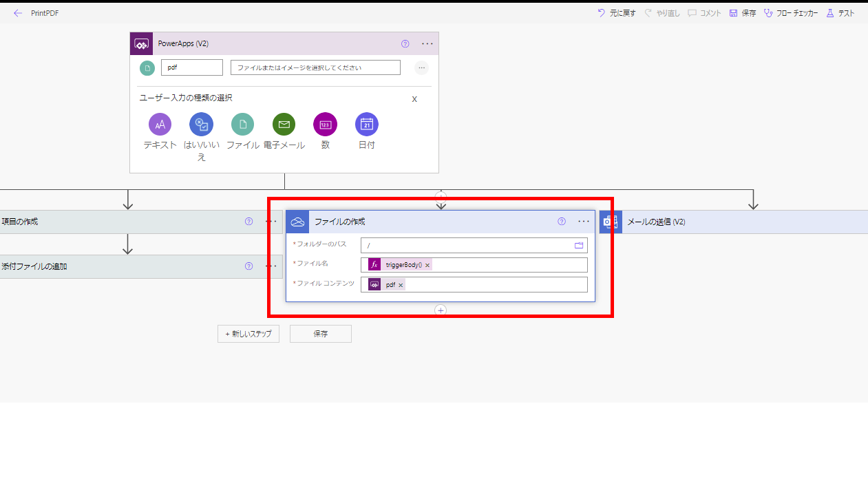Remove pdf dynamic content token
The image size is (868, 479).
401,285
